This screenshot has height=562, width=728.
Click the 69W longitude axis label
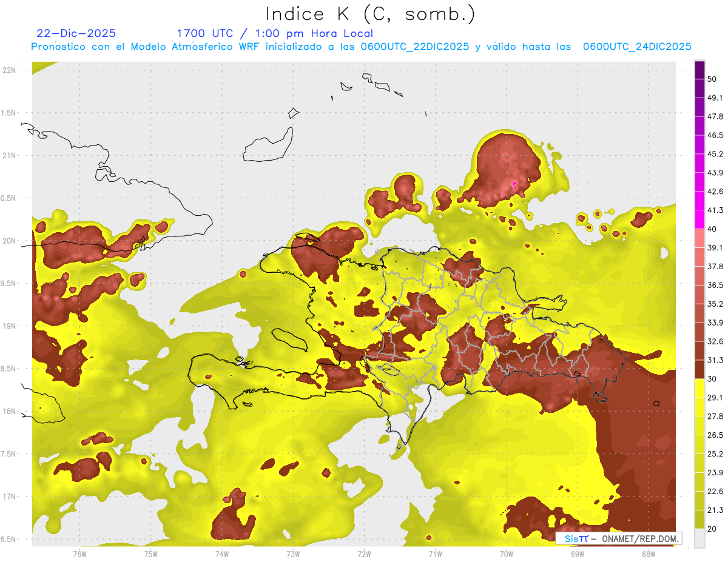577,554
